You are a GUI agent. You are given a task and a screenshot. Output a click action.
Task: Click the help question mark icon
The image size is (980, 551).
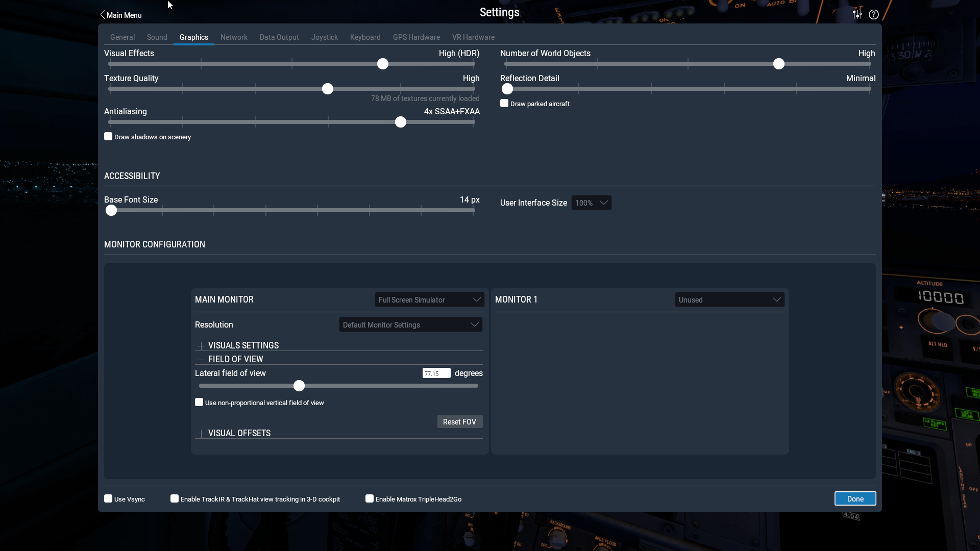[874, 14]
